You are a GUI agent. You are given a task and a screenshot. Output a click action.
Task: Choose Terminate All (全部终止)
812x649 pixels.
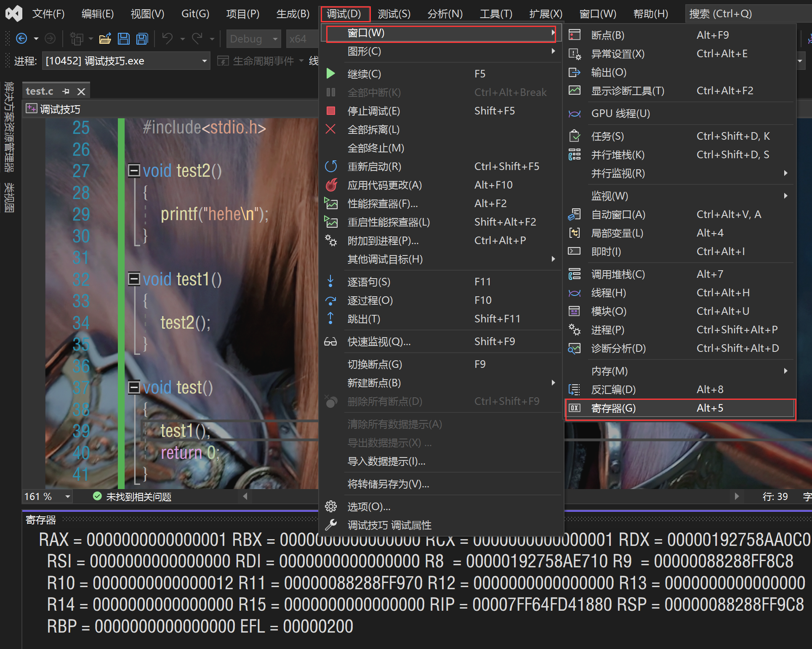(x=441, y=148)
